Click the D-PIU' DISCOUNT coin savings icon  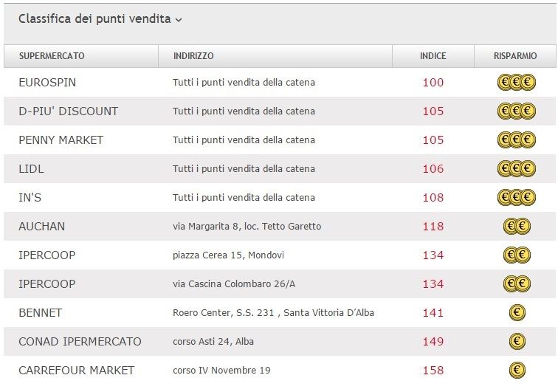516,111
